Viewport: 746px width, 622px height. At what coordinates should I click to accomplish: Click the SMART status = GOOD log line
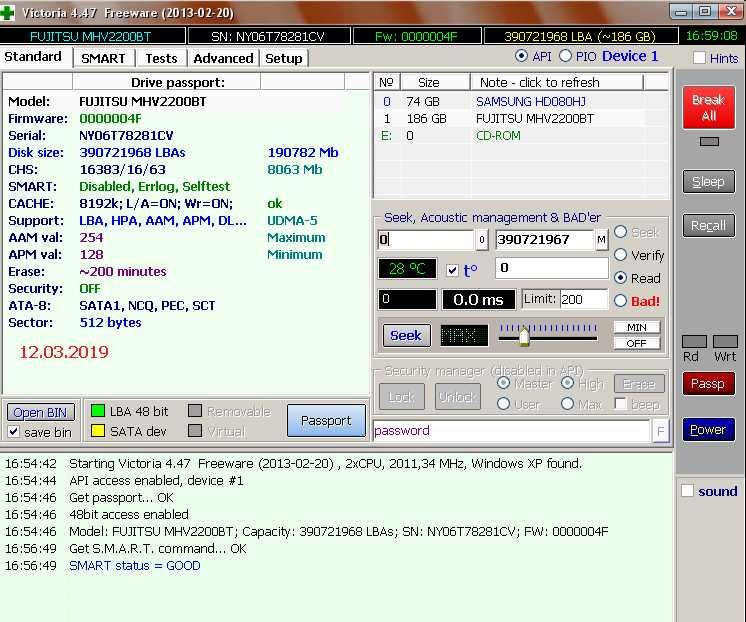pos(135,566)
